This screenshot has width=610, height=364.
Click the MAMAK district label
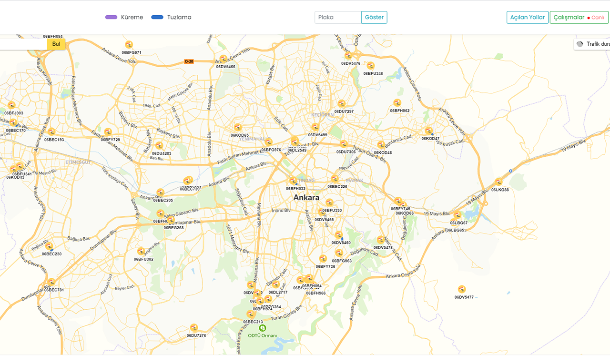(x=355, y=181)
